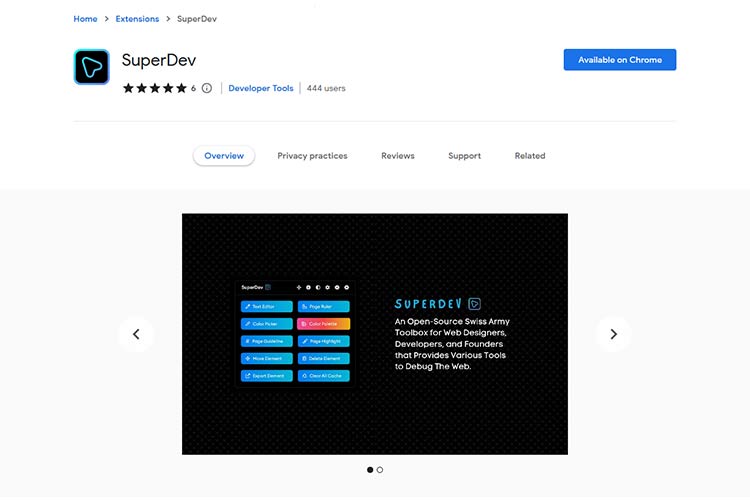Click the five-star rating icons

(154, 88)
